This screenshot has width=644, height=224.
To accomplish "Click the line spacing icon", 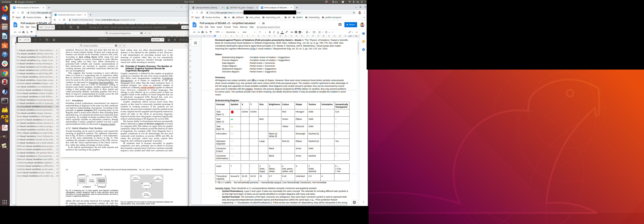I will (314, 32).
